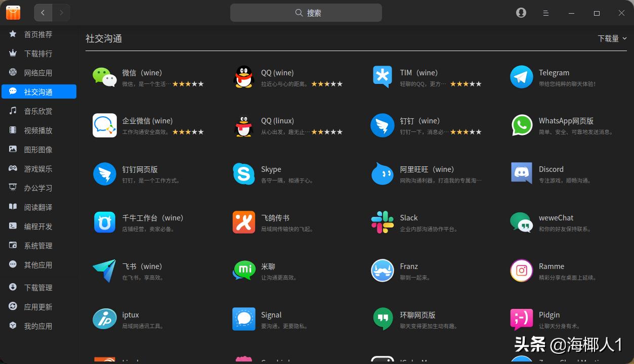The height and width of the screenshot is (364, 634).
Task: Click the Franz app icon
Action: pyautogui.click(x=383, y=270)
